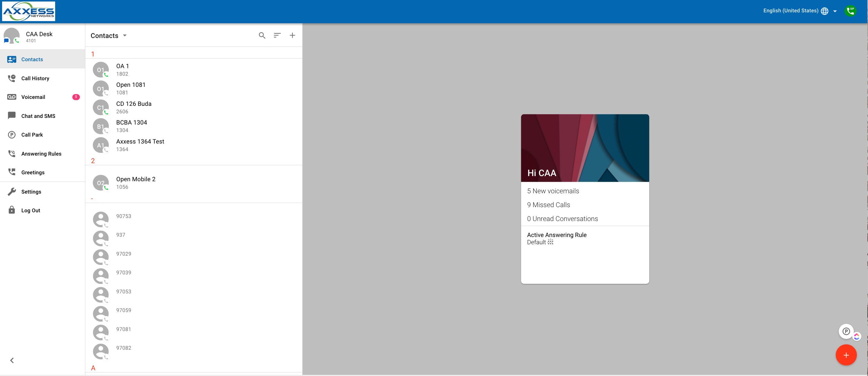Click the green SIP phone status icon
Screen dimensions: 868x376
(850, 11)
